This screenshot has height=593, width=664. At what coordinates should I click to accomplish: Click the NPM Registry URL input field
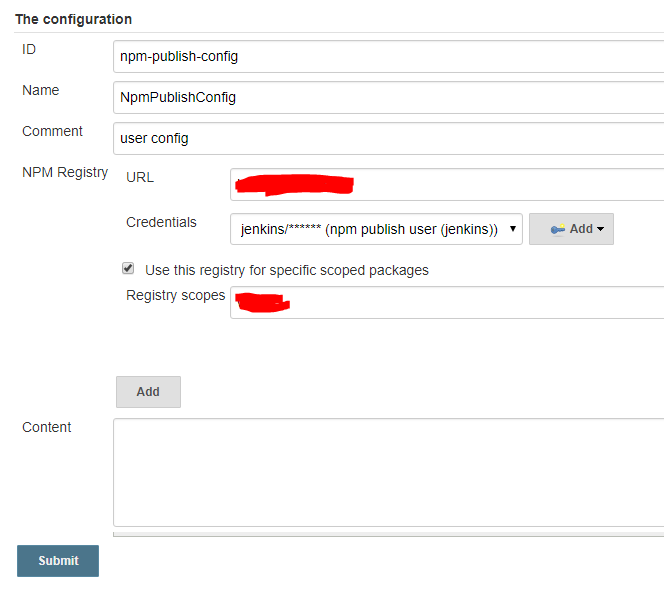(447, 184)
